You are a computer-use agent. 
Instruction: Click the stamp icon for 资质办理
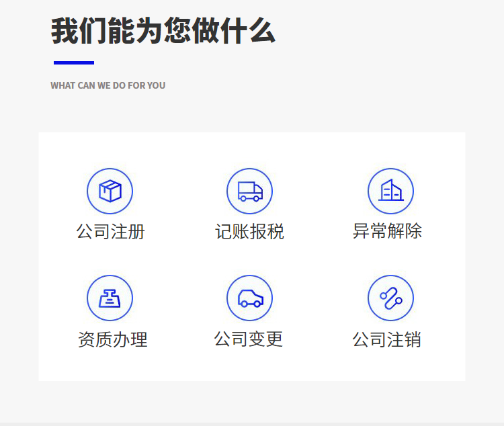click(110, 298)
